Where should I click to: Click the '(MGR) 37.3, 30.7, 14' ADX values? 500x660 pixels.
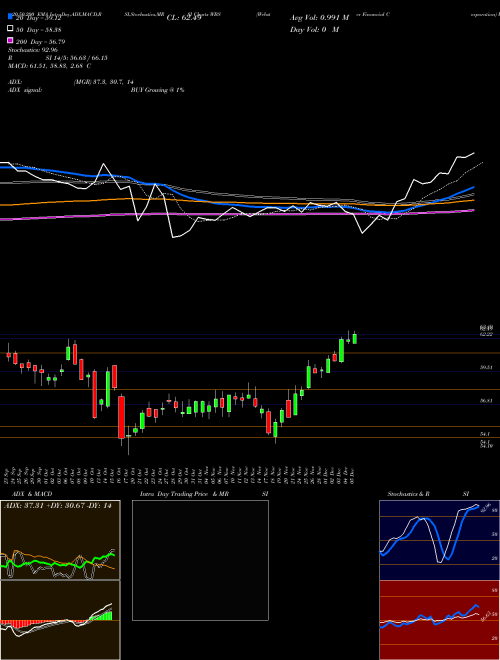pyautogui.click(x=104, y=82)
